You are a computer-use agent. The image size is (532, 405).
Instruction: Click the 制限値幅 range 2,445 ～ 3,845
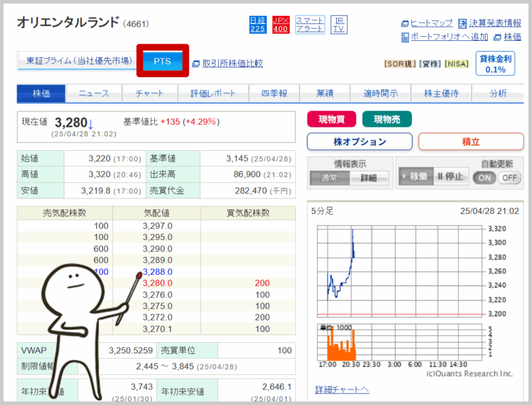pyautogui.click(x=165, y=366)
